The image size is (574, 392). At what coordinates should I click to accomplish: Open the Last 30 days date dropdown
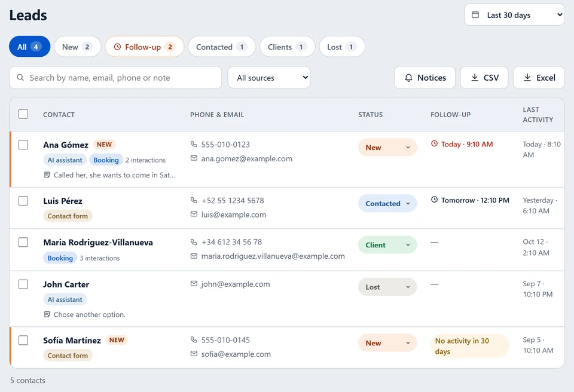point(514,15)
